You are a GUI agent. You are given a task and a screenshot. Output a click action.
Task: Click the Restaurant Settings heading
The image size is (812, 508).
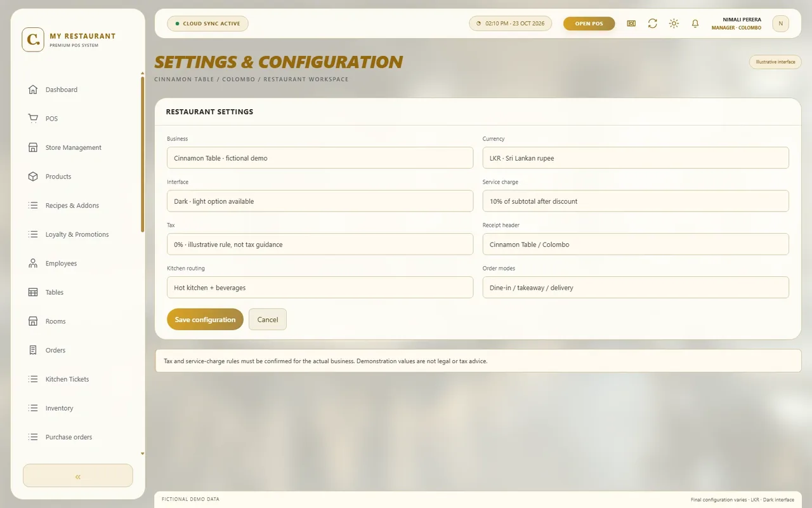tap(209, 112)
